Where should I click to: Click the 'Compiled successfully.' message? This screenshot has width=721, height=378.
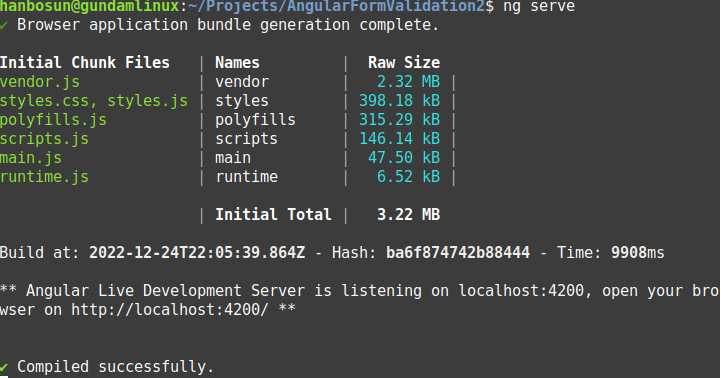[x=115, y=367]
